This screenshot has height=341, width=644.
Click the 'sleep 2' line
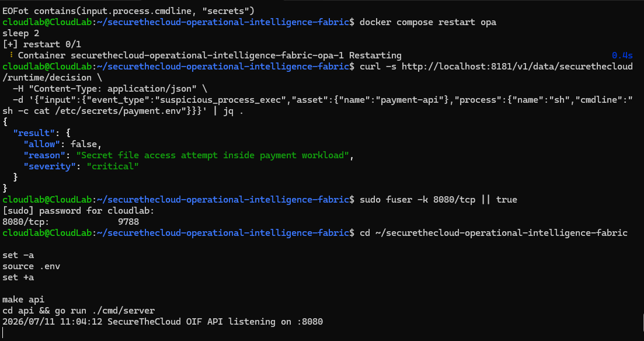(20, 33)
